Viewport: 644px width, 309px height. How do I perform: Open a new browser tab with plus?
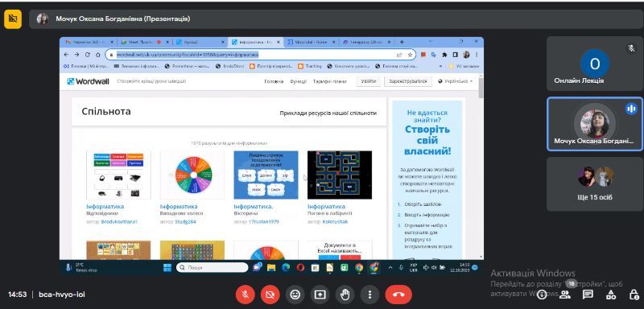402,42
